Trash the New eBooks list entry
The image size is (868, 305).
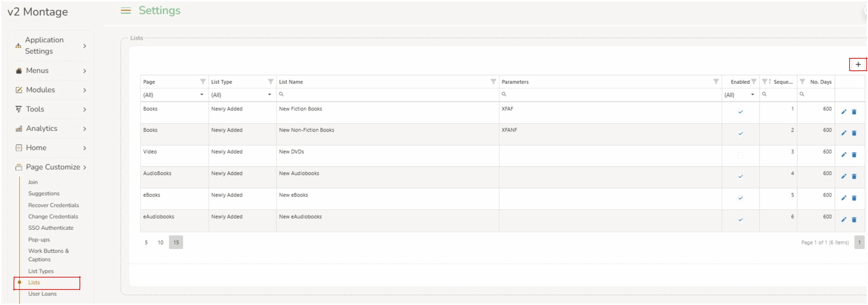854,198
